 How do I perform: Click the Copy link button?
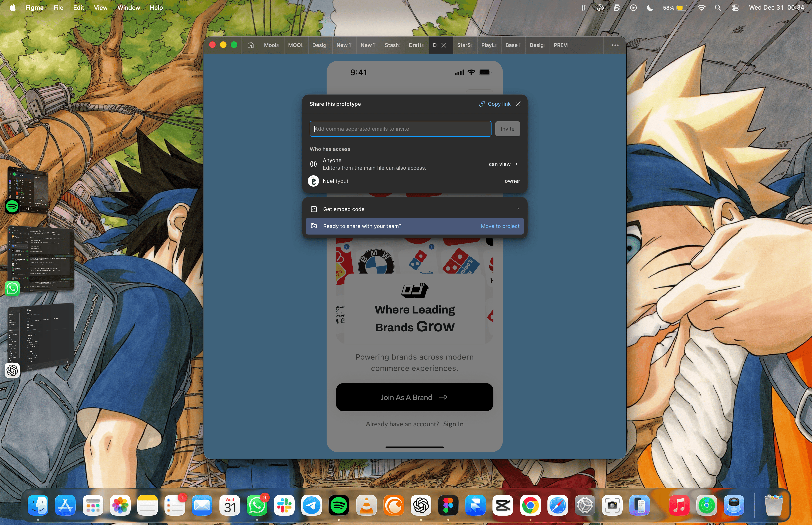(495, 104)
